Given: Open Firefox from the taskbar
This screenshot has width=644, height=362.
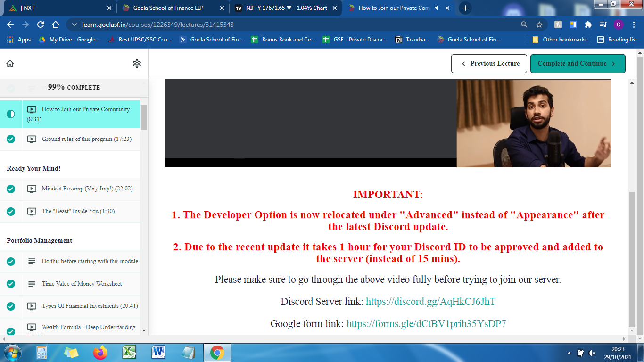Looking at the screenshot, I should click(100, 353).
